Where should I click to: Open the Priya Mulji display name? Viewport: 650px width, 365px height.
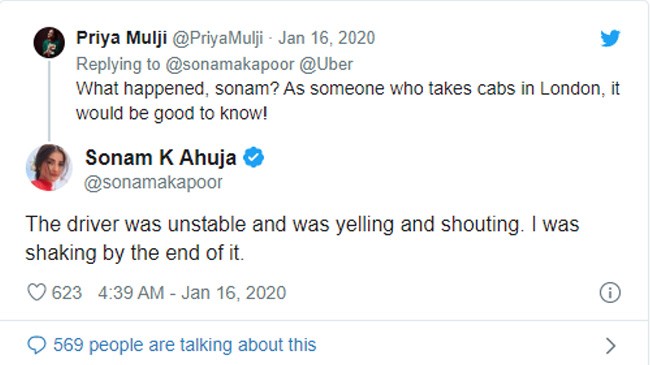(x=121, y=38)
